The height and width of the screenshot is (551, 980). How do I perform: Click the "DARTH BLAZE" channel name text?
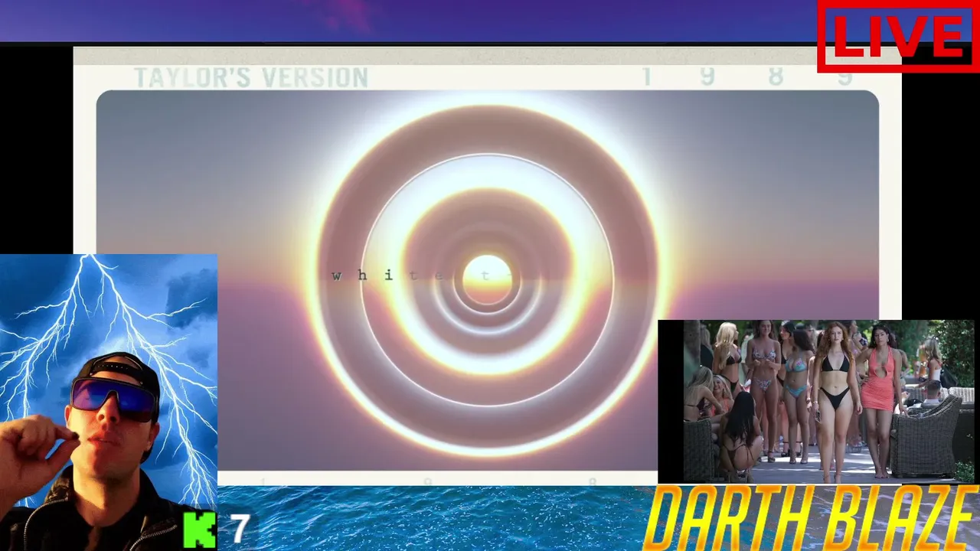(x=812, y=517)
